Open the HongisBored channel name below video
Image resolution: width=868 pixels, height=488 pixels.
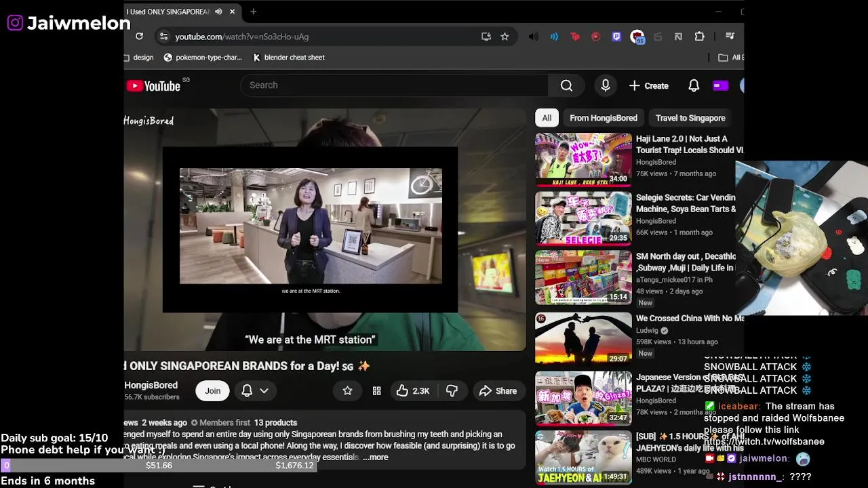tap(151, 385)
